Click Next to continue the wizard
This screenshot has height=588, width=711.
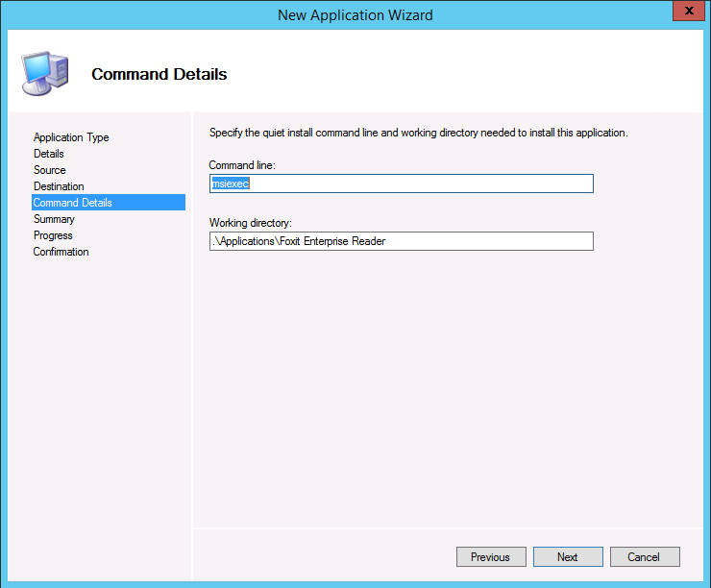click(568, 557)
